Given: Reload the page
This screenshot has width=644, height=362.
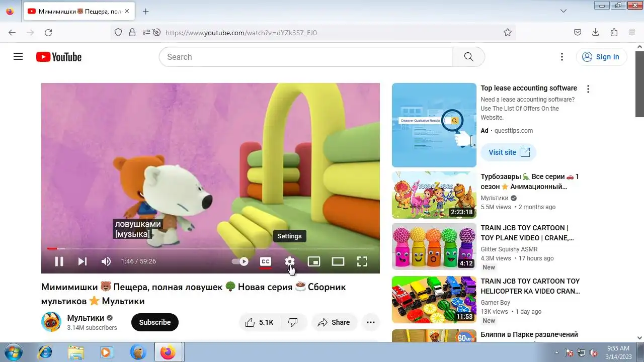Looking at the screenshot, I should point(48,32).
